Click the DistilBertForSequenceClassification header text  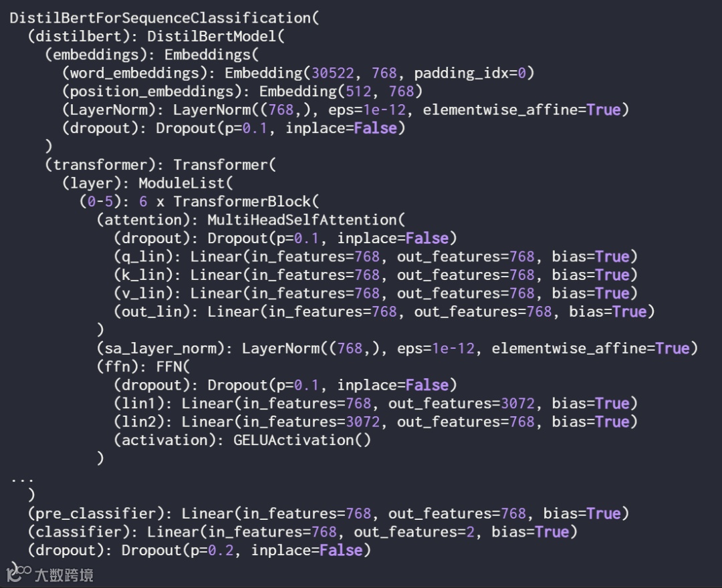tap(164, 19)
